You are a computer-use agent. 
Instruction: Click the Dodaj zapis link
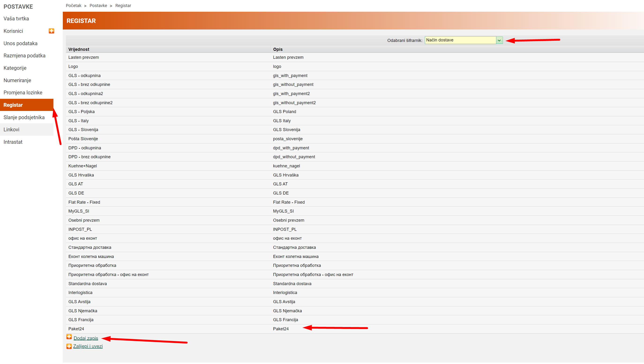[x=86, y=338]
